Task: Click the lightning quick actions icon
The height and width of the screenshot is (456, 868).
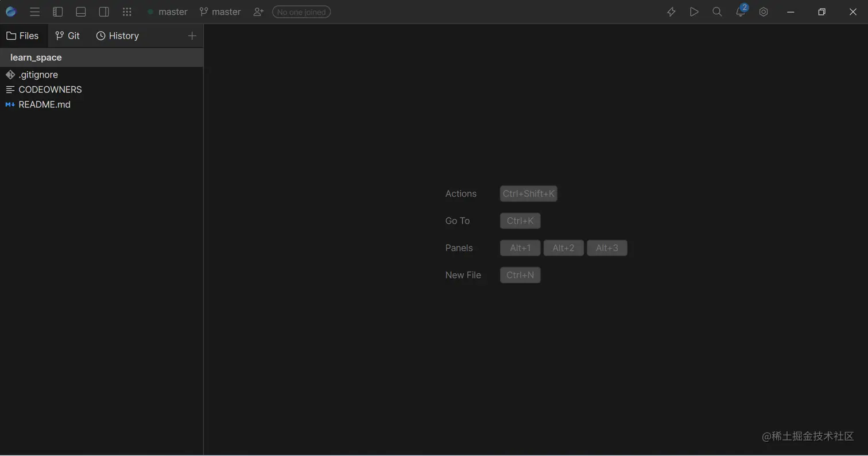Action: tap(671, 11)
